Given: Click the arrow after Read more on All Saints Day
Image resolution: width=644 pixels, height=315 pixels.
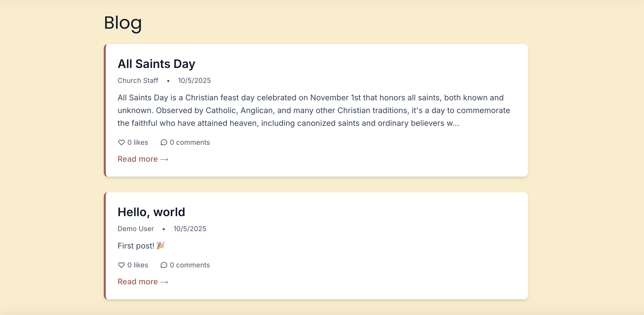Looking at the screenshot, I should [164, 159].
